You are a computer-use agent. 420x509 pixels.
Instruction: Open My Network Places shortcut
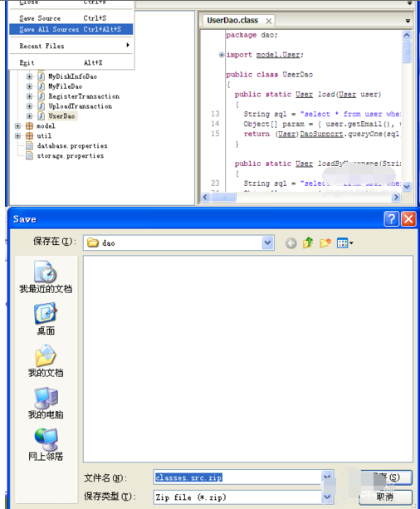[x=46, y=444]
